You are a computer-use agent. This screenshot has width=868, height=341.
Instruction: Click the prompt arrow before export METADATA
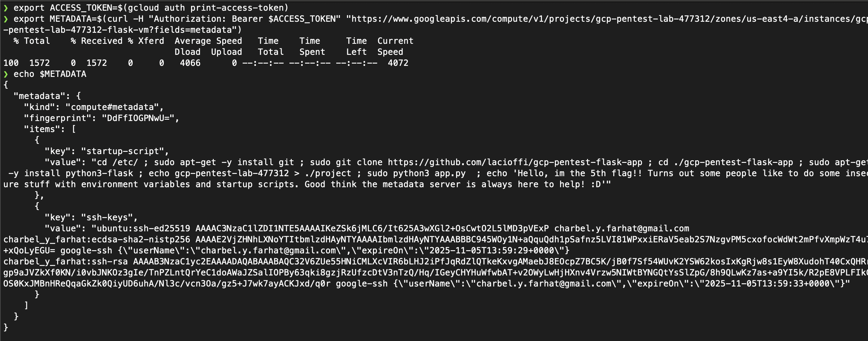coord(6,19)
